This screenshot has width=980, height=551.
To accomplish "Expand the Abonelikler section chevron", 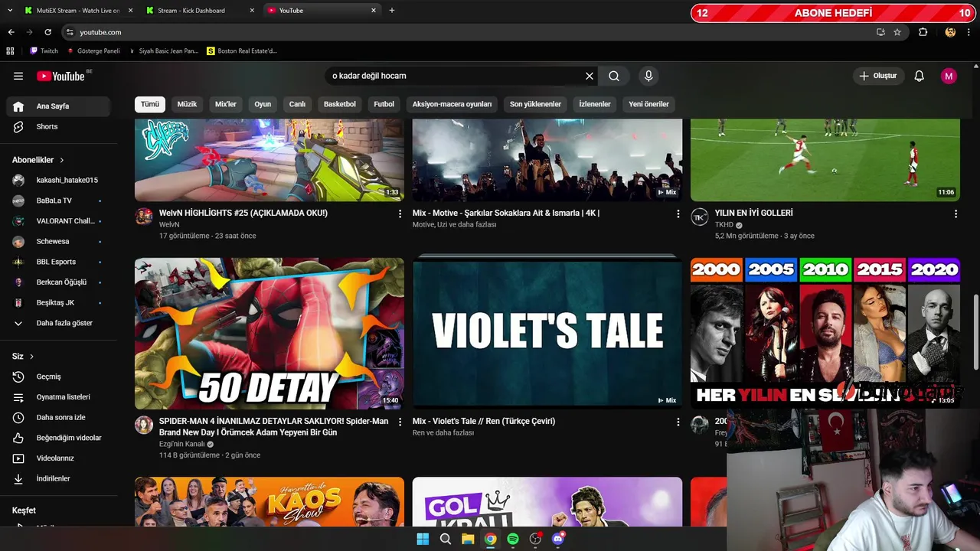I will click(62, 160).
